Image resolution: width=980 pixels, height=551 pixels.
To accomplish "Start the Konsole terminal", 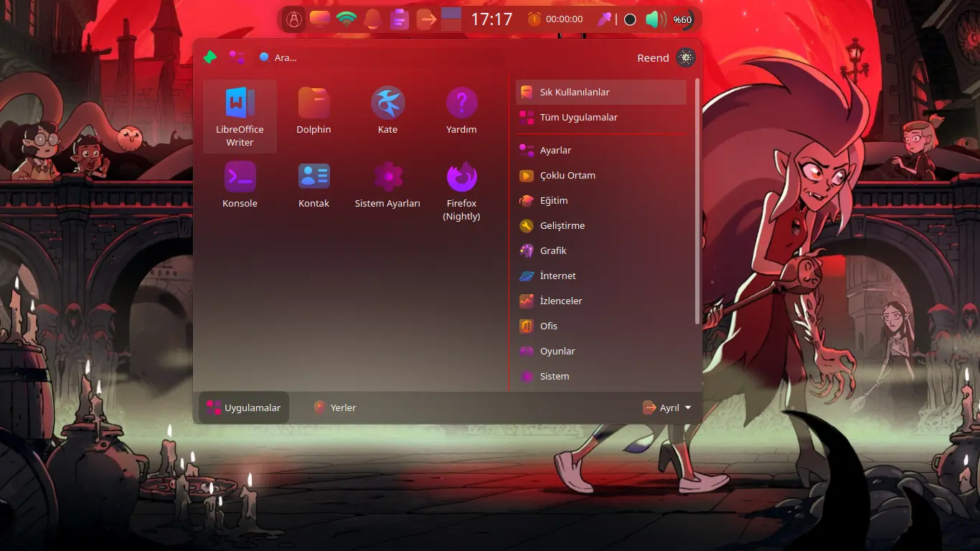I will click(x=240, y=190).
